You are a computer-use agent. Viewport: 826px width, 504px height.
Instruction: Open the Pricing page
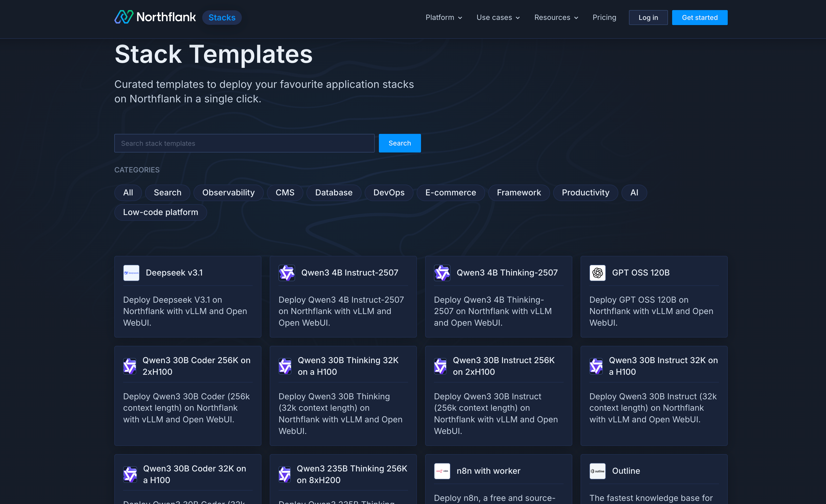point(604,17)
